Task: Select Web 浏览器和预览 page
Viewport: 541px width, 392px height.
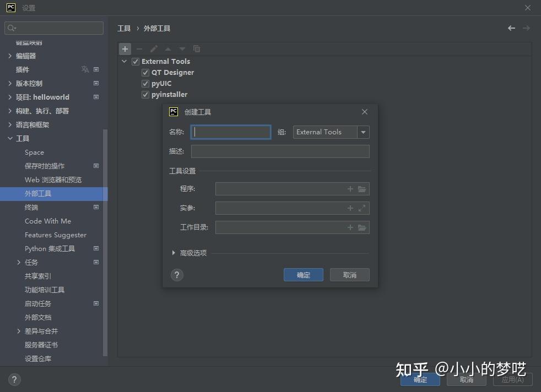Action: click(x=53, y=180)
